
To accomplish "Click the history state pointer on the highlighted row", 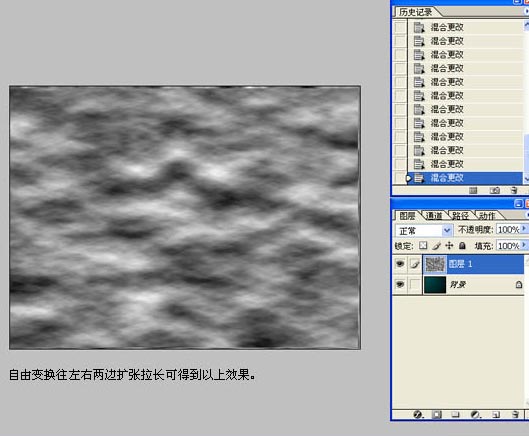I will point(409,178).
